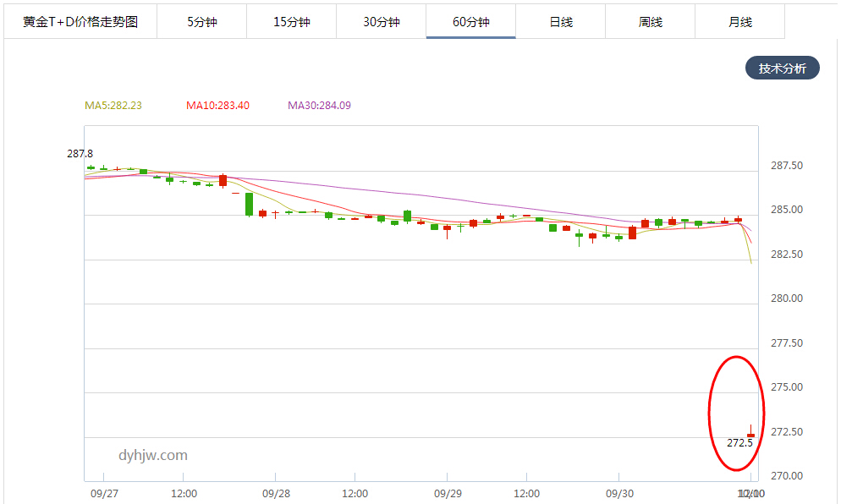Click the 09/27 date marker on axis
This screenshot has height=504, width=841.
coord(104,493)
